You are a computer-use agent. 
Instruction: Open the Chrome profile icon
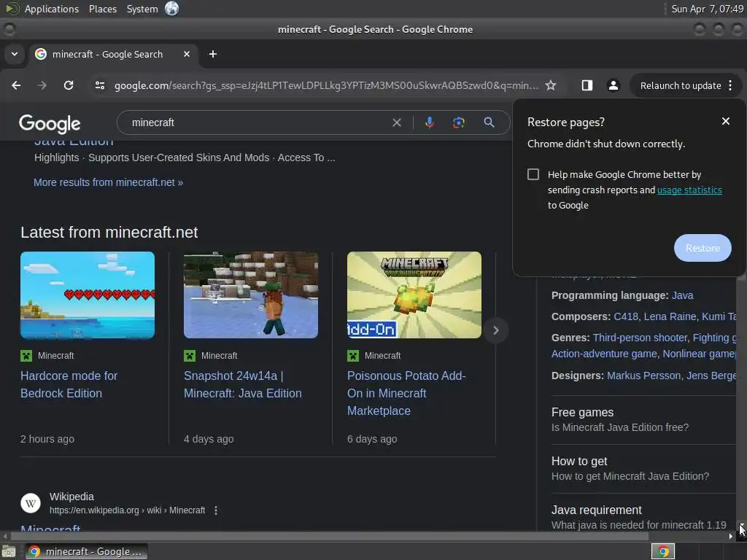[613, 85]
